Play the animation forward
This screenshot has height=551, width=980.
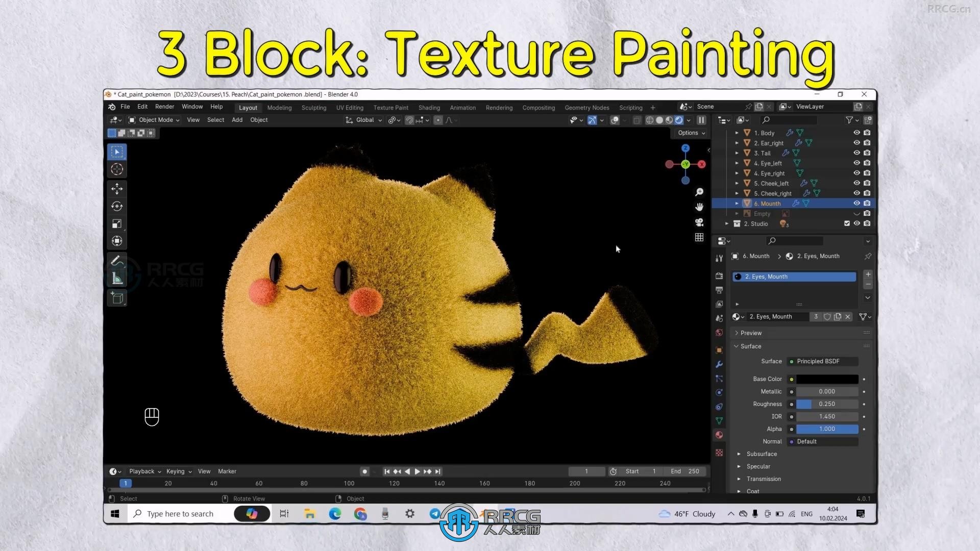pyautogui.click(x=417, y=471)
